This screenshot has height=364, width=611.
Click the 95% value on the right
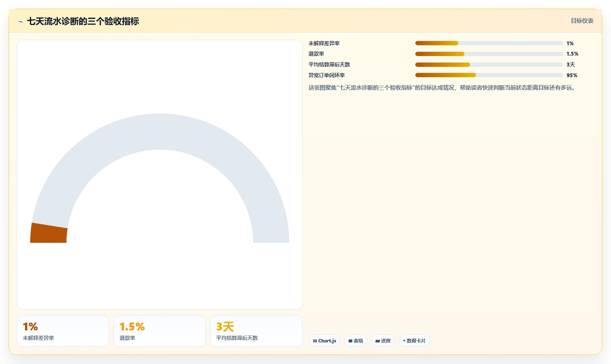coord(572,75)
